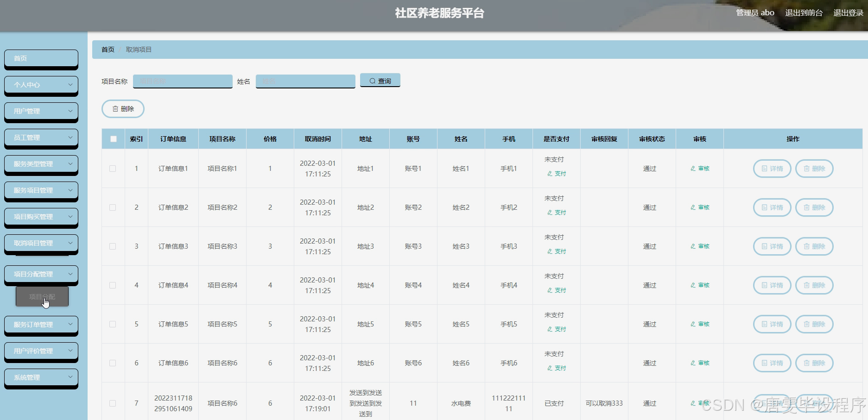Open 详情 details for row 订单信息6
The height and width of the screenshot is (420, 868).
(x=772, y=363)
